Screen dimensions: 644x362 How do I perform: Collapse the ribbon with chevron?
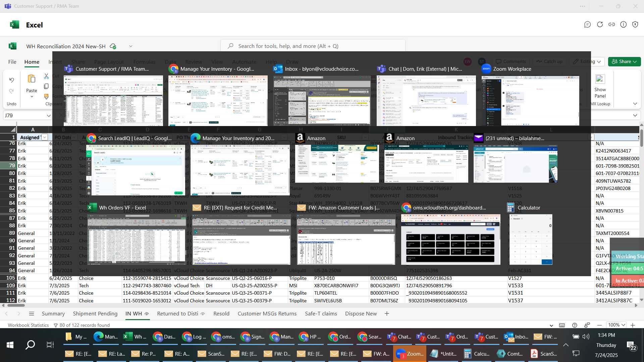tap(635, 104)
